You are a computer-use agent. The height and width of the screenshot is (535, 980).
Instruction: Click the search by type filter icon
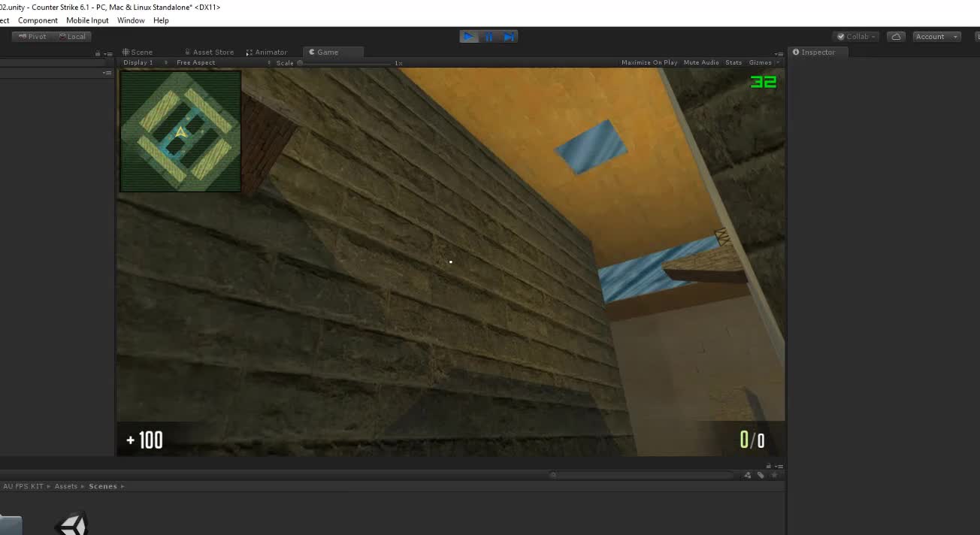point(747,475)
